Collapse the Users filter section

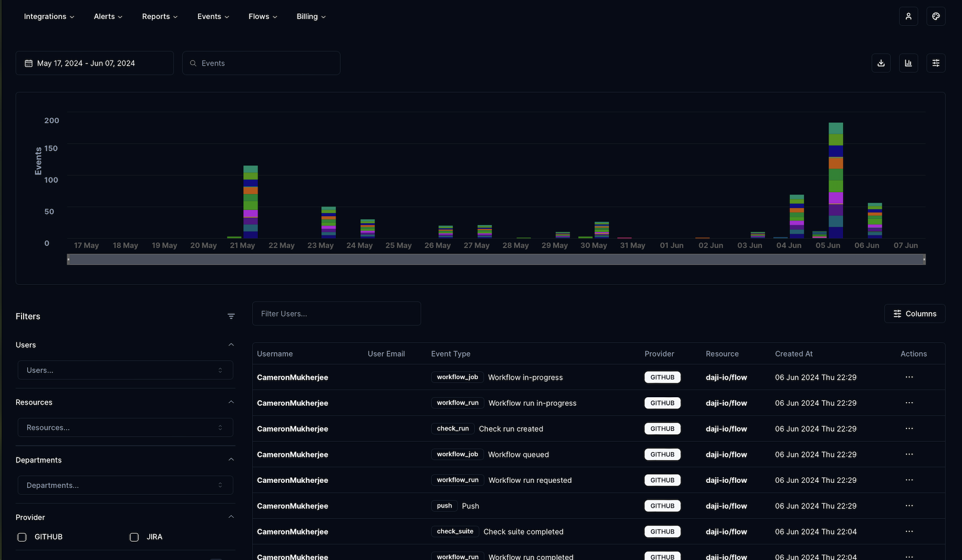(x=231, y=345)
